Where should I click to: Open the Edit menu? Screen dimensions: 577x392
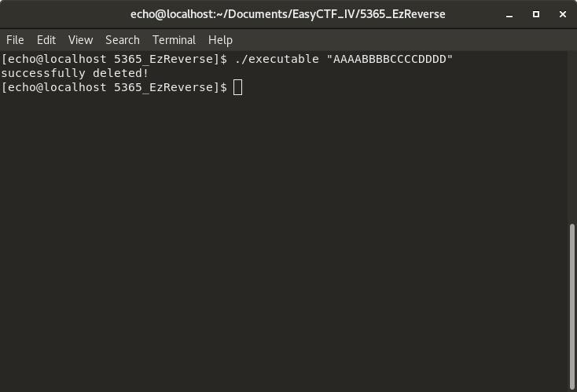tap(46, 40)
